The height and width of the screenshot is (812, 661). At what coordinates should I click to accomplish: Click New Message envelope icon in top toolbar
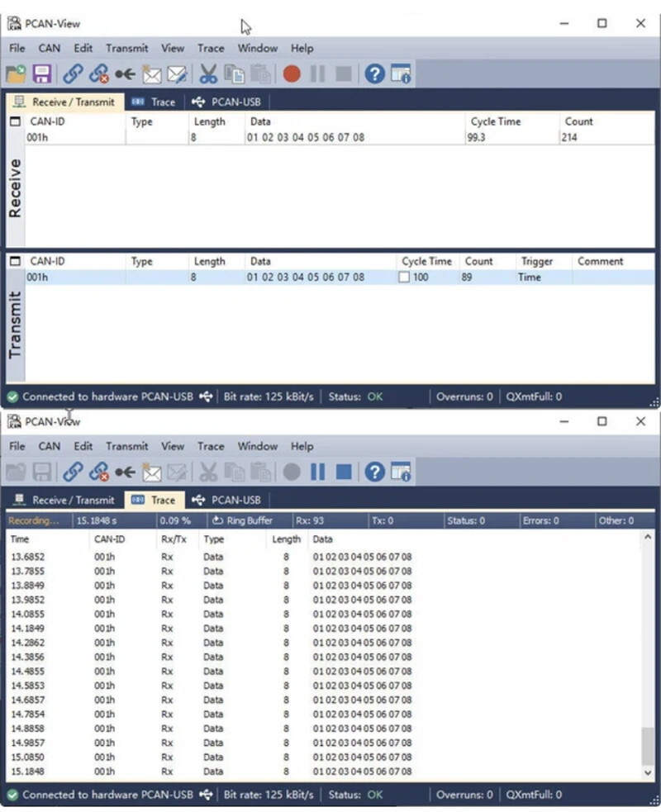[152, 74]
